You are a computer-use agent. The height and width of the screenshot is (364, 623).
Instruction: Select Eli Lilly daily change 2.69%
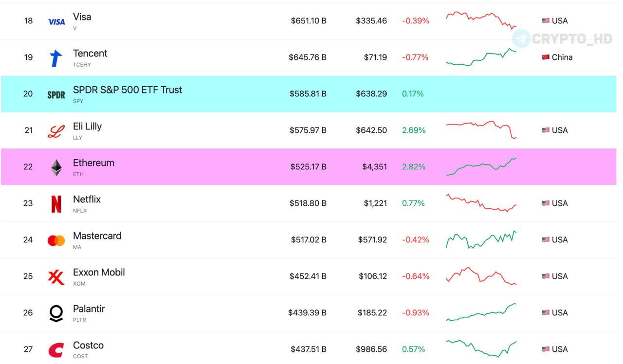414,130
